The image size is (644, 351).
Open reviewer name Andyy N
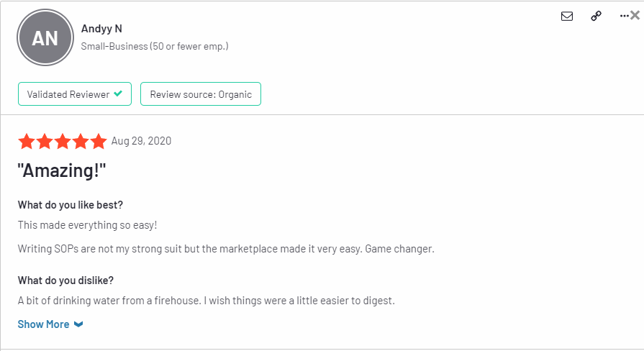[x=101, y=29]
